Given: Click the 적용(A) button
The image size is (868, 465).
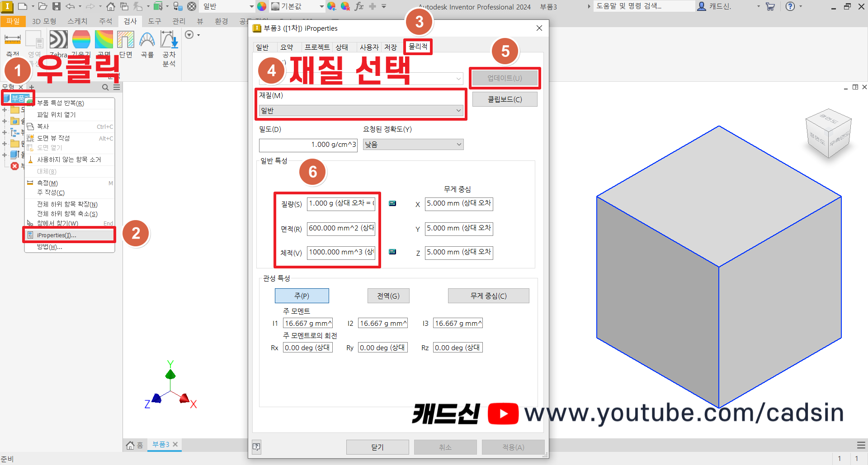Looking at the screenshot, I should pos(513,447).
